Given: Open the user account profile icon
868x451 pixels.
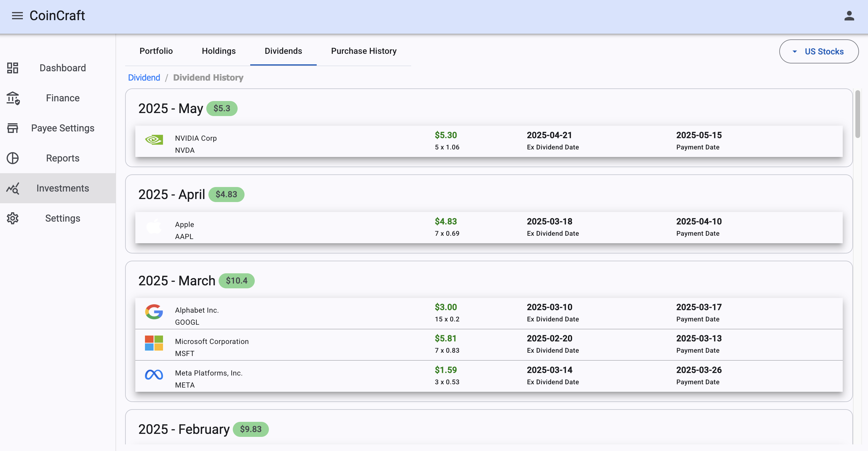Looking at the screenshot, I should [849, 16].
